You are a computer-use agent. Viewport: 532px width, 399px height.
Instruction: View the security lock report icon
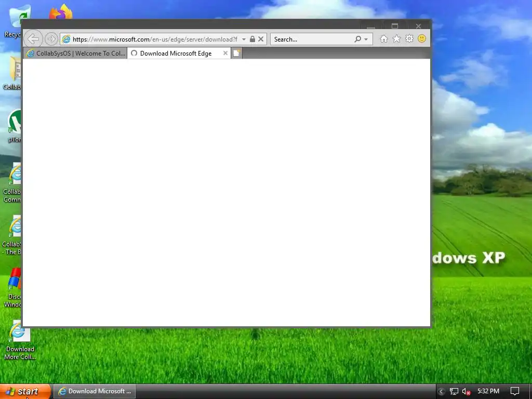252,39
